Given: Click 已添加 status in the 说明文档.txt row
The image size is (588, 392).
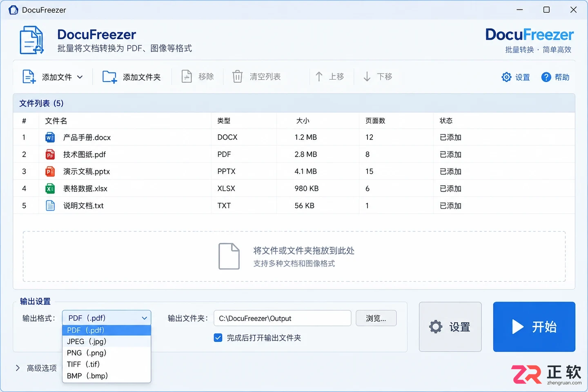Looking at the screenshot, I should [x=450, y=206].
